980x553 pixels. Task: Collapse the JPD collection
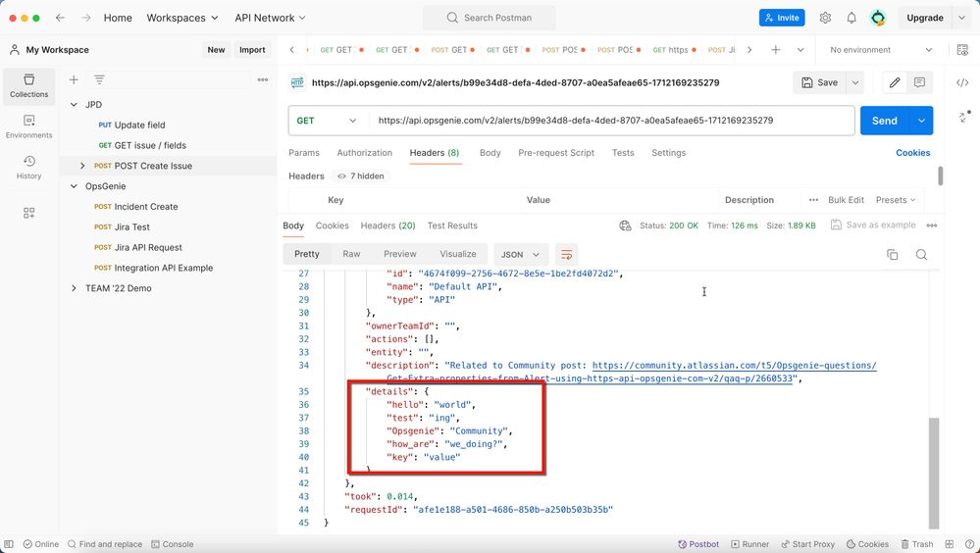[x=74, y=105]
